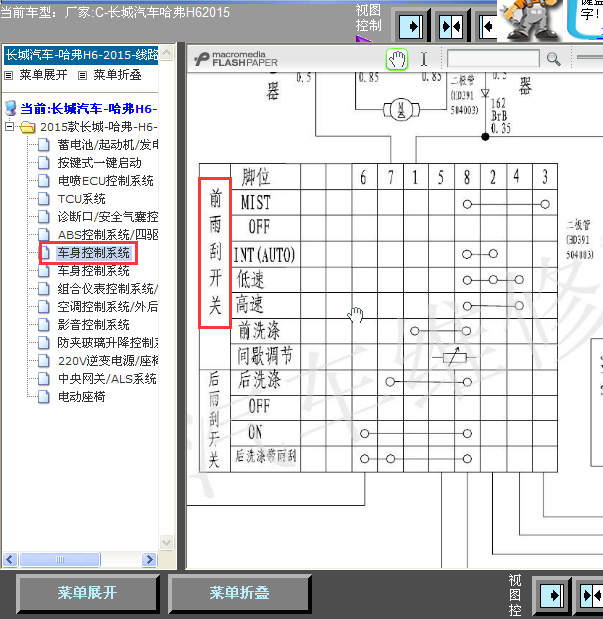
Task: Open 组合仪表控制系统 tree item
Action: pos(107,289)
